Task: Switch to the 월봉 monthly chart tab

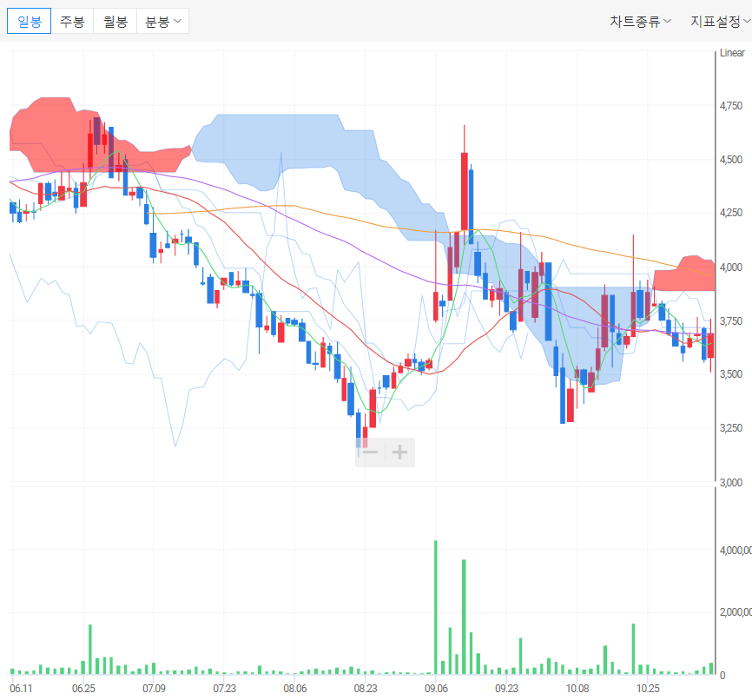Action: click(x=115, y=22)
